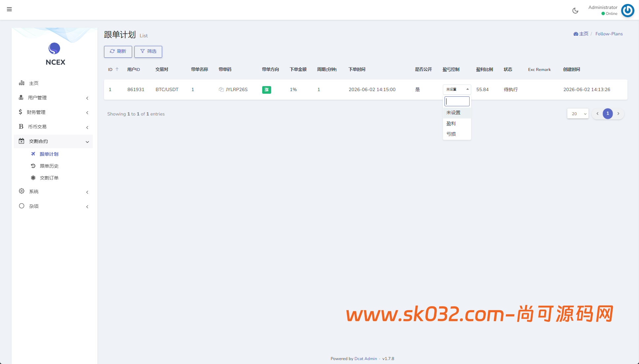Screen dimensions: 639x364
Task: Click the 交割合约 calendar icon
Action: 21,141
